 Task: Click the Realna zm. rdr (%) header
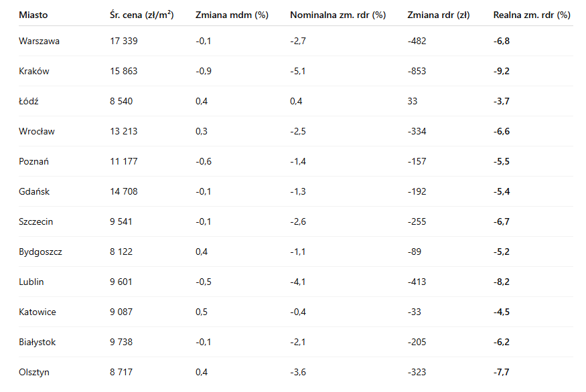[532, 15]
